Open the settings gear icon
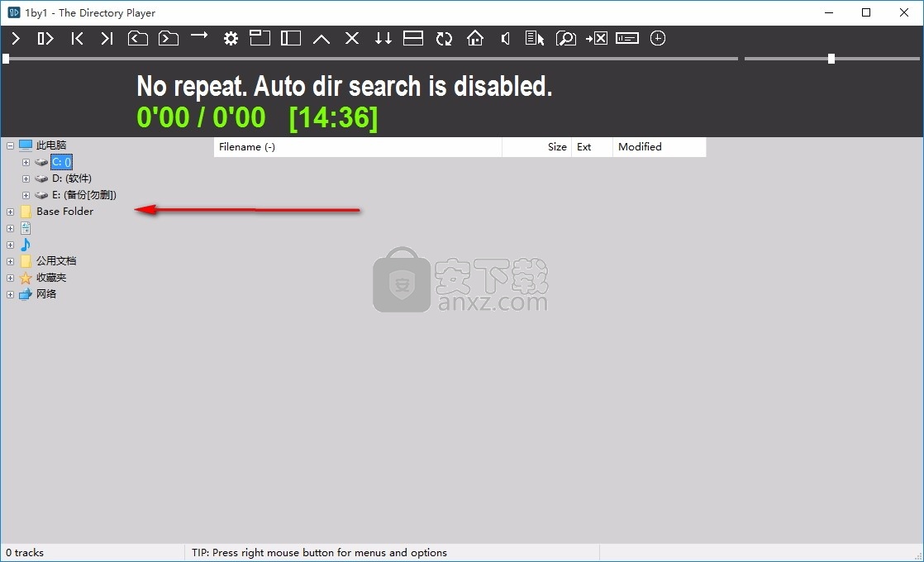Image resolution: width=924 pixels, height=562 pixels. (231, 38)
